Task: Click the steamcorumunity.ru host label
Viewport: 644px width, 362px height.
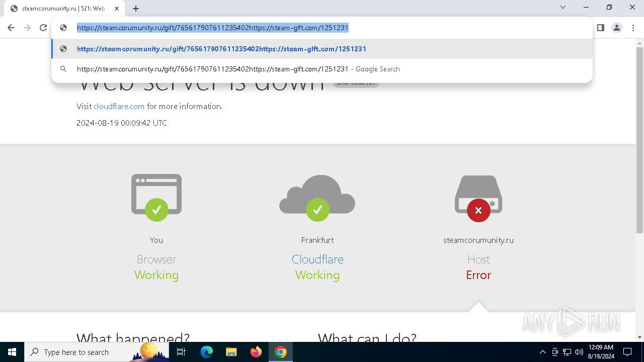Action: (x=478, y=240)
